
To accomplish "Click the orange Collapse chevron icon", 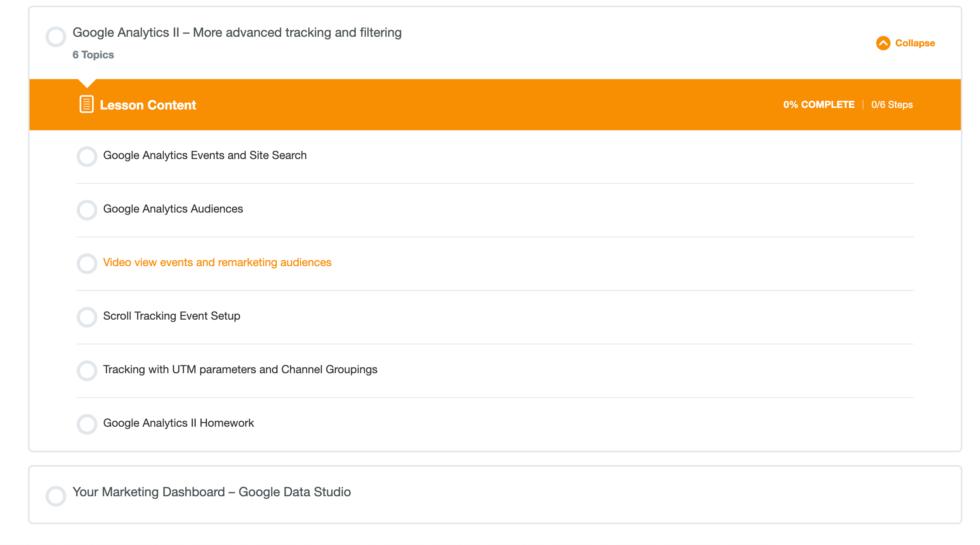I will pyautogui.click(x=883, y=43).
